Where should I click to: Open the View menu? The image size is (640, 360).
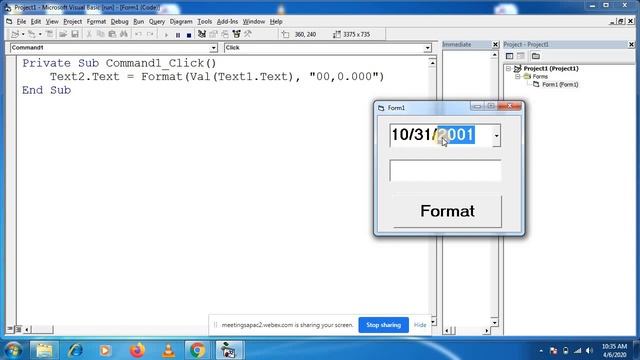pyautogui.click(x=52, y=22)
